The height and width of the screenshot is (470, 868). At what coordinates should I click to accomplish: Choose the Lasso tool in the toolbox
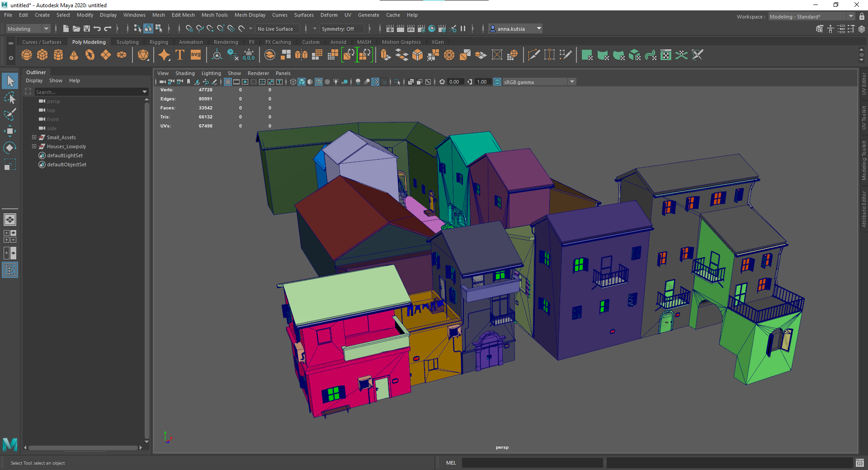click(x=10, y=98)
